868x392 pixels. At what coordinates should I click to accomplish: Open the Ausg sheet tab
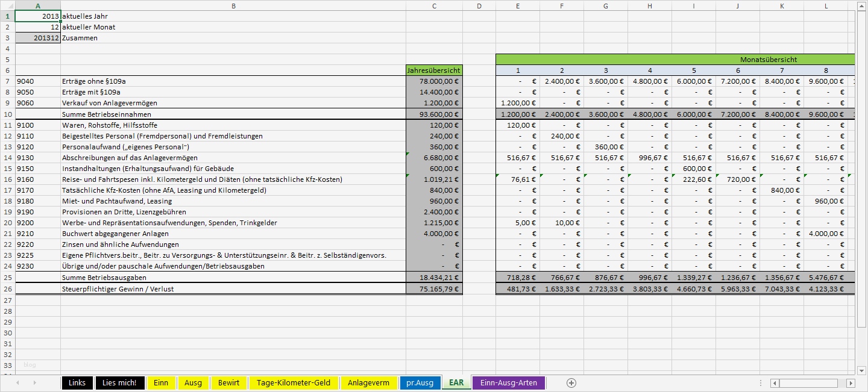tap(193, 382)
